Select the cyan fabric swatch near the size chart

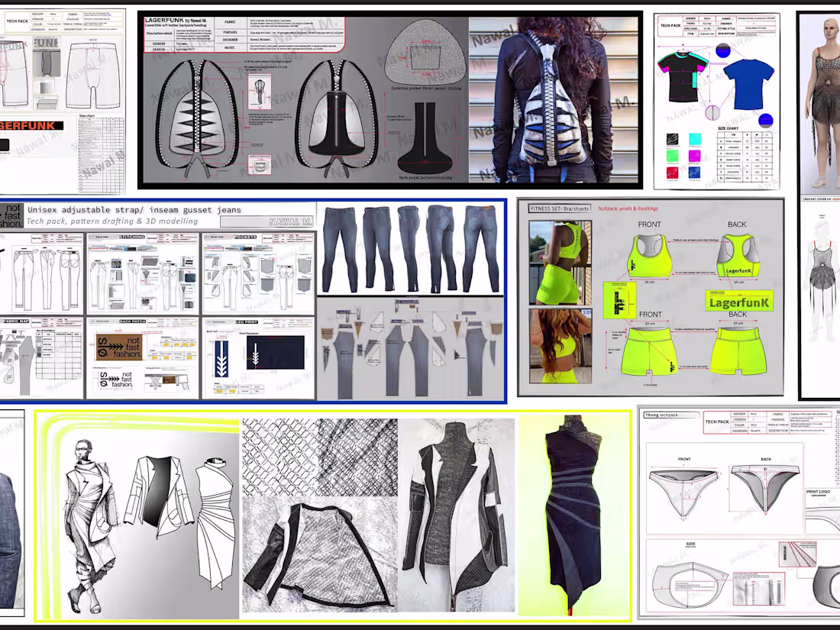click(695, 140)
